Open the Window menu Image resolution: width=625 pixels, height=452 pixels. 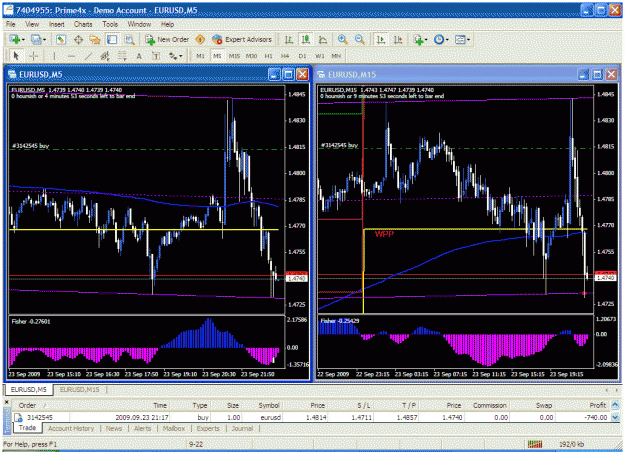(x=139, y=24)
